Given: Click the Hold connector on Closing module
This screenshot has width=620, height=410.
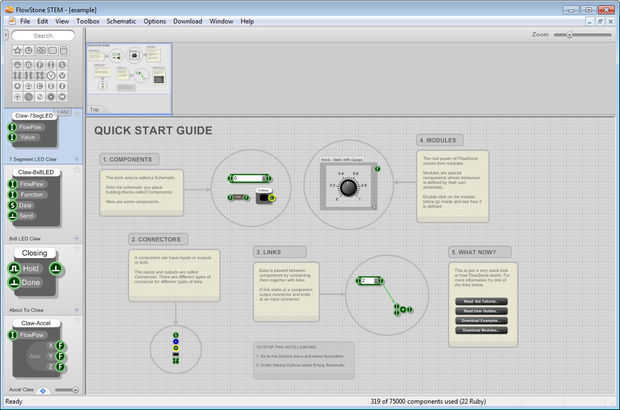Looking at the screenshot, I should [14, 269].
